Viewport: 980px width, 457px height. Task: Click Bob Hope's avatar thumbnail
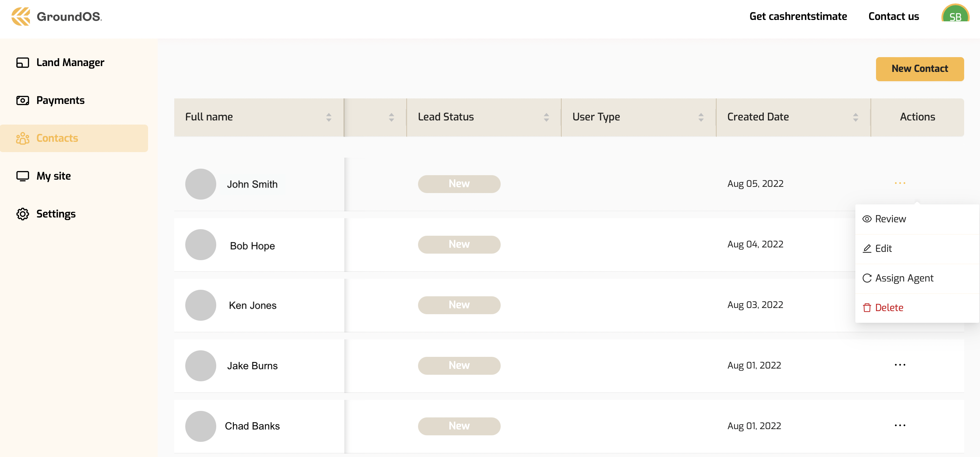tap(200, 245)
